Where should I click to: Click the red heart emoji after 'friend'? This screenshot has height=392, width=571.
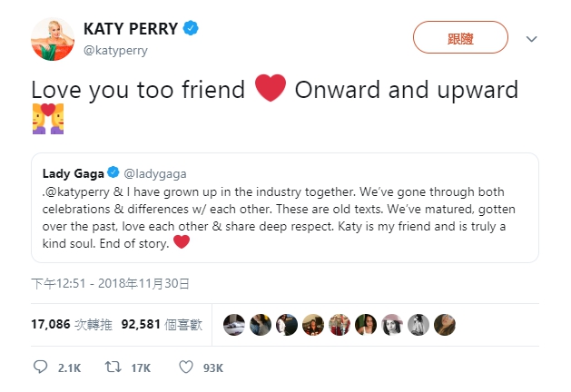(x=271, y=90)
